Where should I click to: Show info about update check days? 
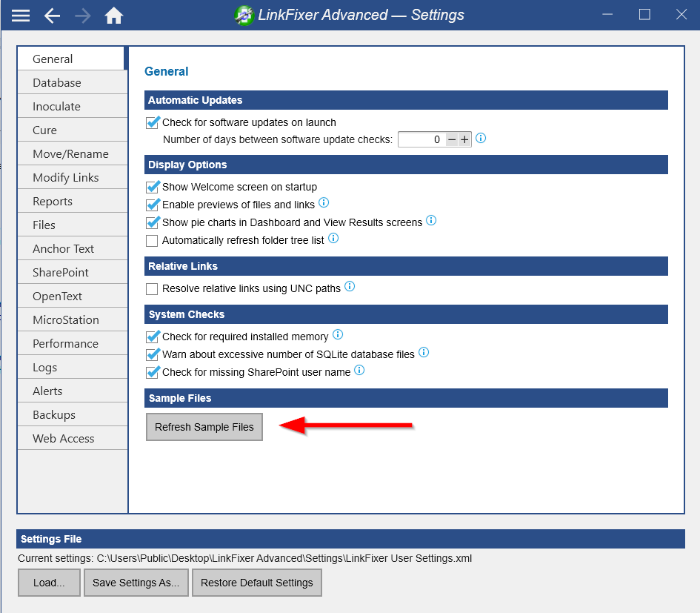[x=481, y=138]
